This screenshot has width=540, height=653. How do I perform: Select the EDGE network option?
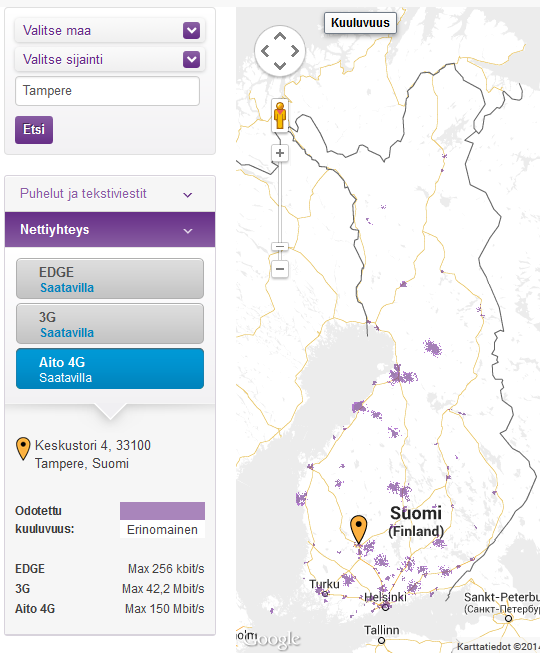point(110,279)
